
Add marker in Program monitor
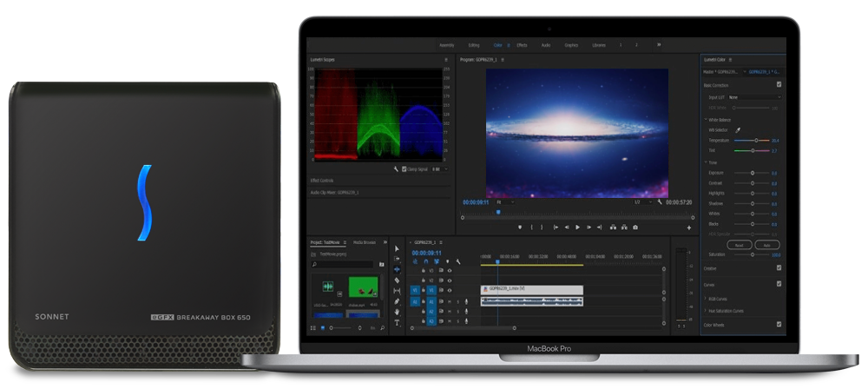pyautogui.click(x=520, y=227)
